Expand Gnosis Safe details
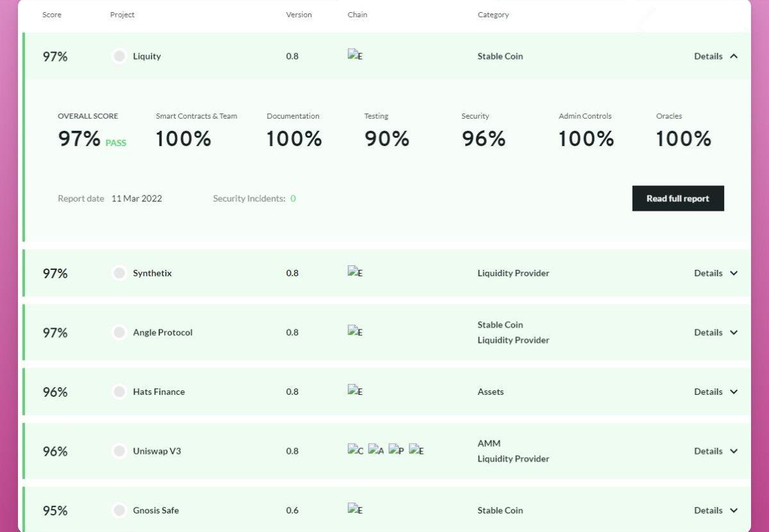The width and height of the screenshot is (769, 532). 716,511
